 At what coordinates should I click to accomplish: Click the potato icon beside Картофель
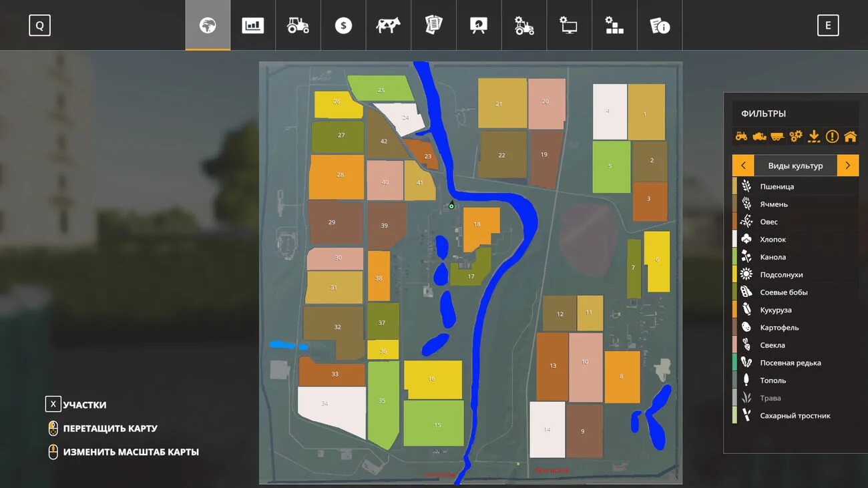point(746,327)
